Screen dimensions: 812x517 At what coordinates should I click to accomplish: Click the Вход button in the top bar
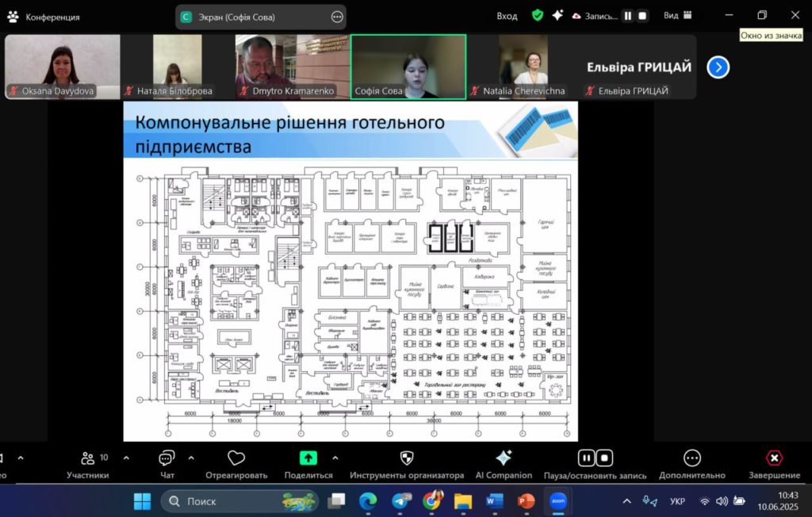tap(507, 16)
